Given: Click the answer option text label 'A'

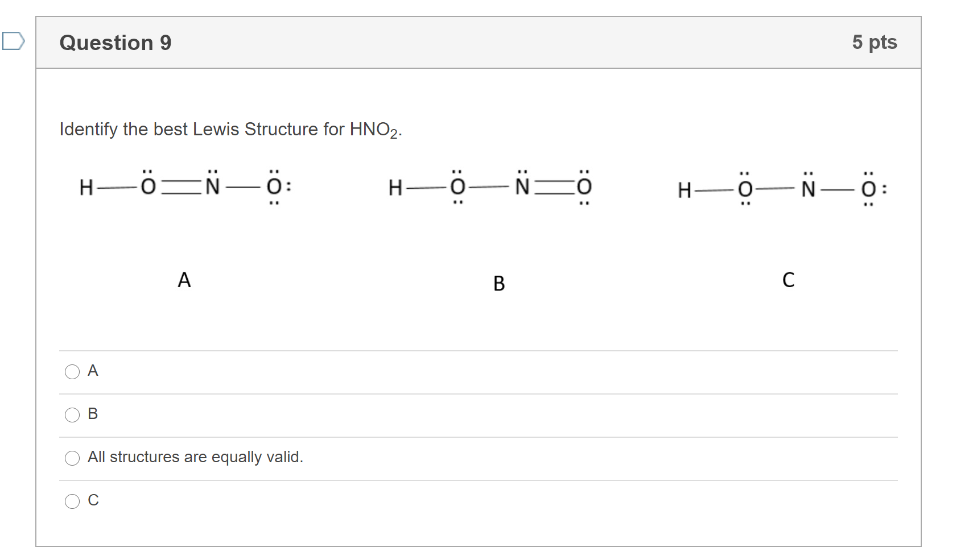Looking at the screenshot, I should click(93, 371).
